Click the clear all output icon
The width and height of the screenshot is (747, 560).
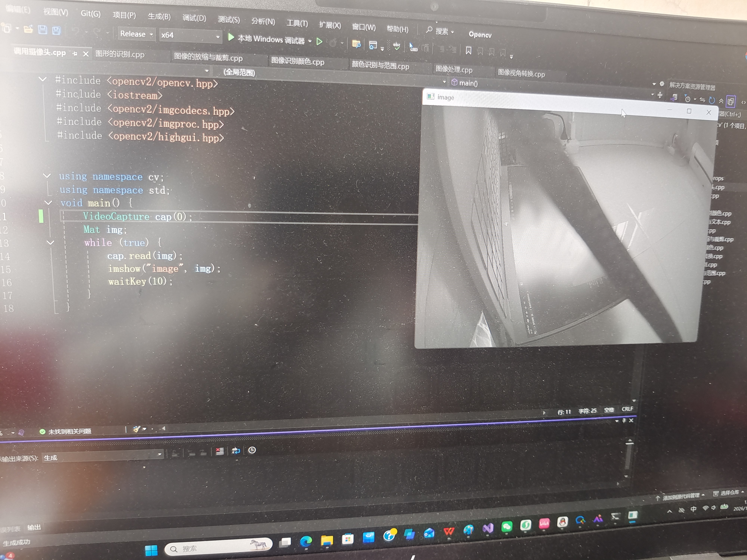(220, 451)
